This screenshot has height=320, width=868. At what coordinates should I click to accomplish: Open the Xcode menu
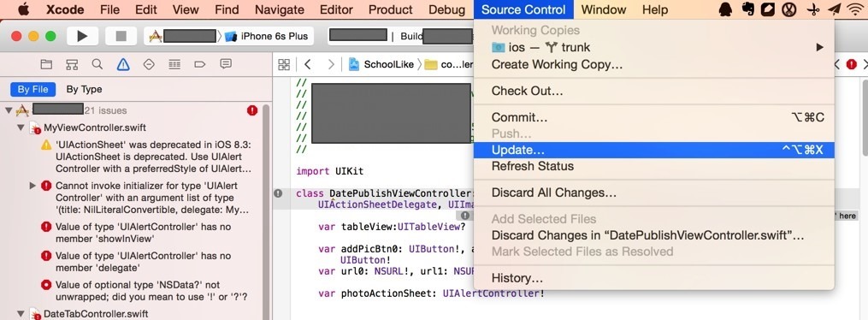[65, 9]
